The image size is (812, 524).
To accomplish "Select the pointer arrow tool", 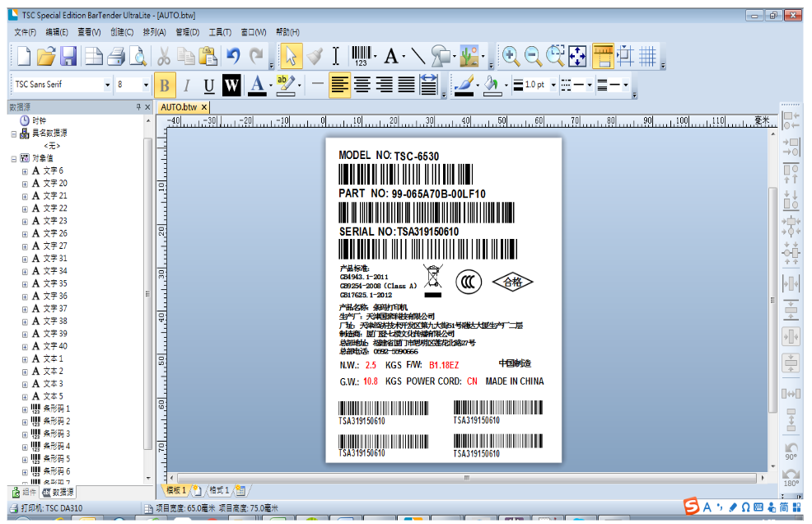I will (x=291, y=56).
